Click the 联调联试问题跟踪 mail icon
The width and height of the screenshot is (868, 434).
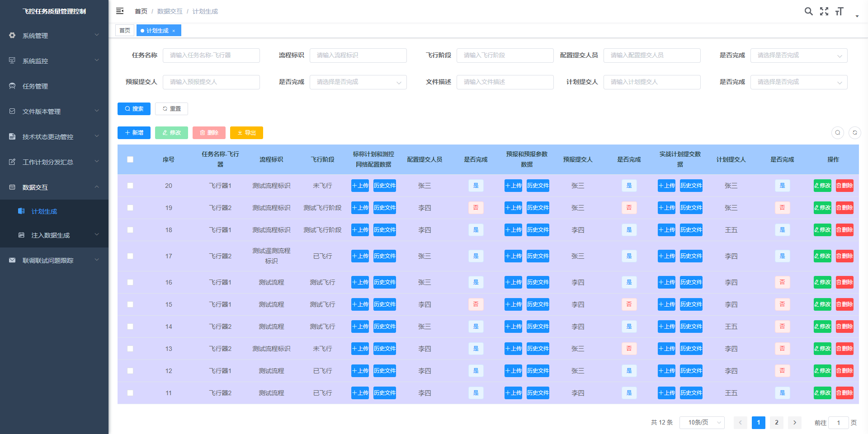(12, 260)
